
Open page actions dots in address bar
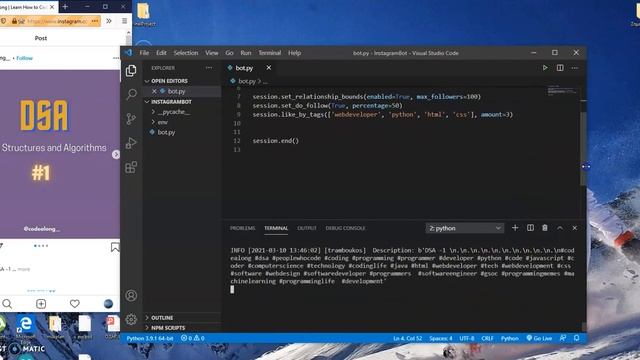coord(95,21)
